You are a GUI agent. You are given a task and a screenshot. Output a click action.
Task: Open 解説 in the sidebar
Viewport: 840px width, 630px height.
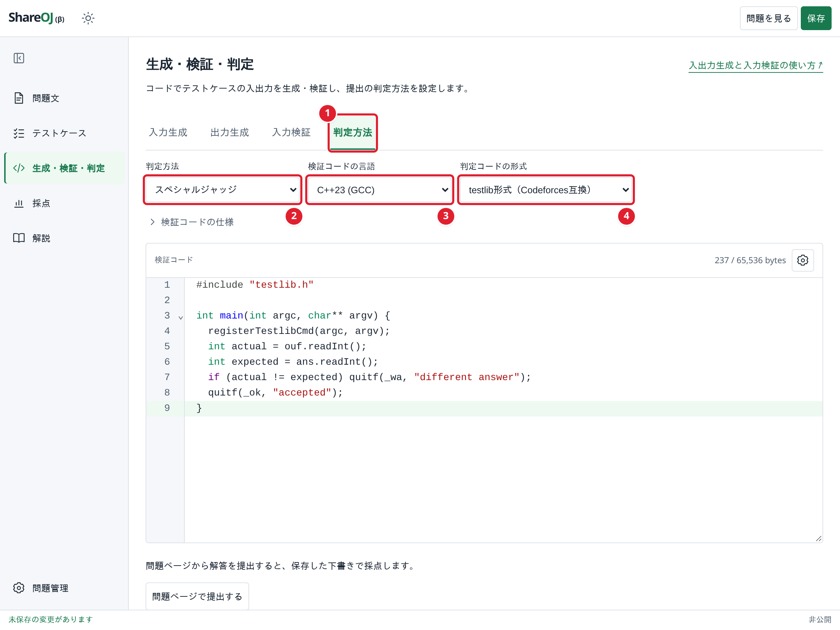click(x=64, y=238)
